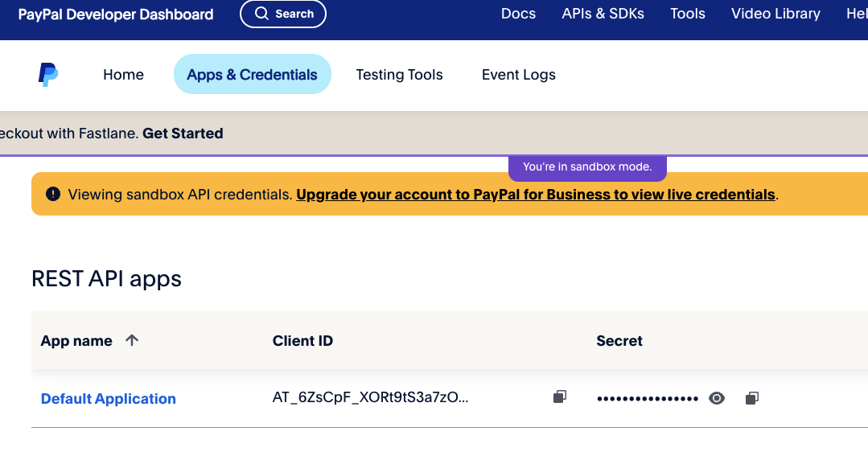
Task: Click the REST API apps heading
Action: coord(106,279)
